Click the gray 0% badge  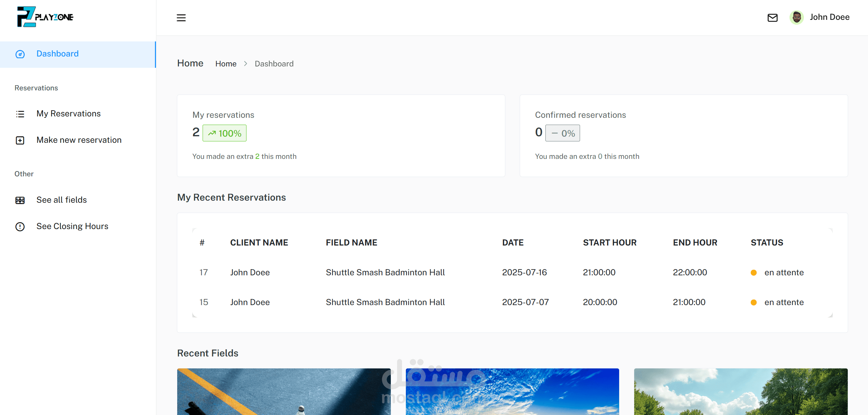coord(563,133)
